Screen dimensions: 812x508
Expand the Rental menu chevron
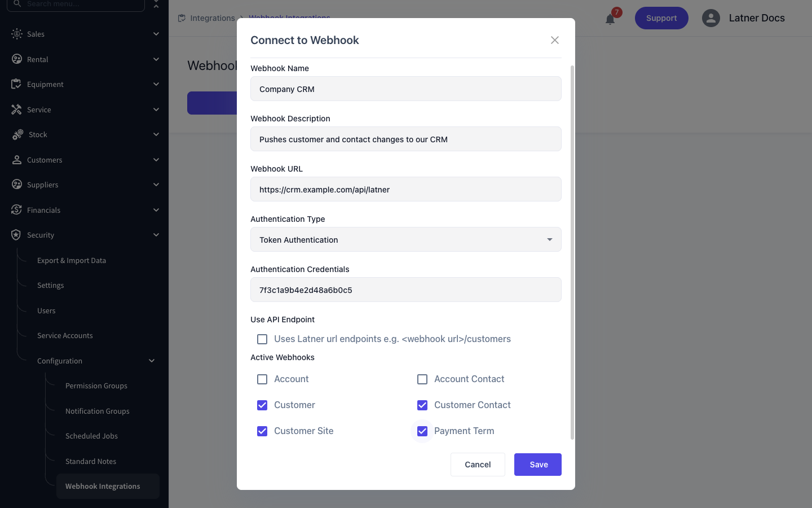pos(156,59)
